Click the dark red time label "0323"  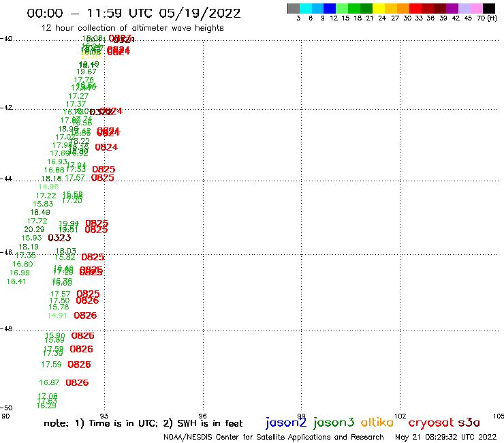[59, 238]
